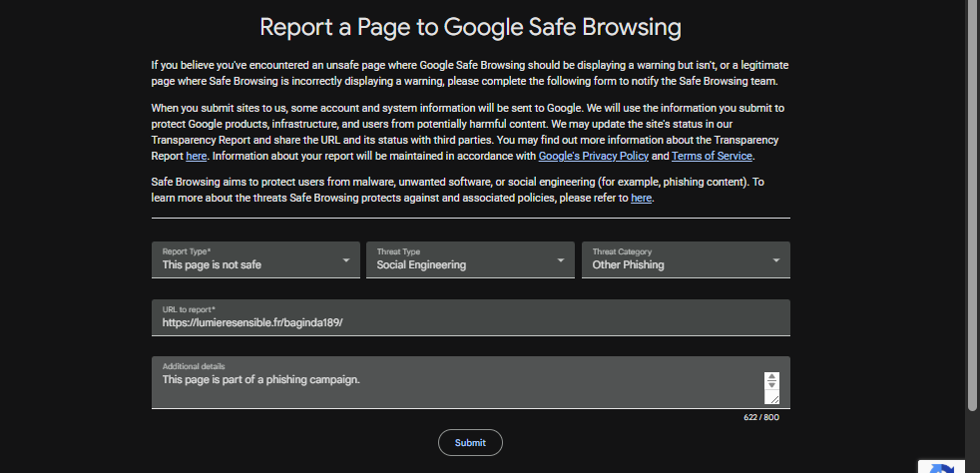Open the Report Type dropdown

pos(255,259)
